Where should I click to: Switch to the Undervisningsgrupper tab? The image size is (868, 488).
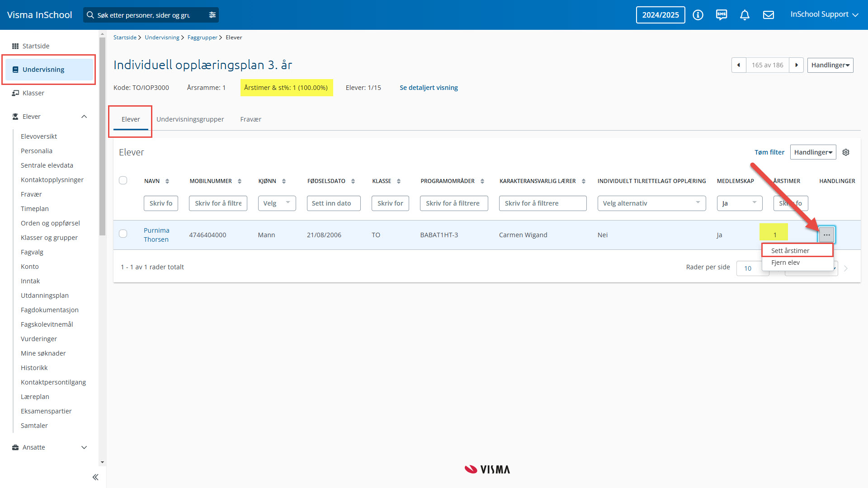pyautogui.click(x=190, y=119)
